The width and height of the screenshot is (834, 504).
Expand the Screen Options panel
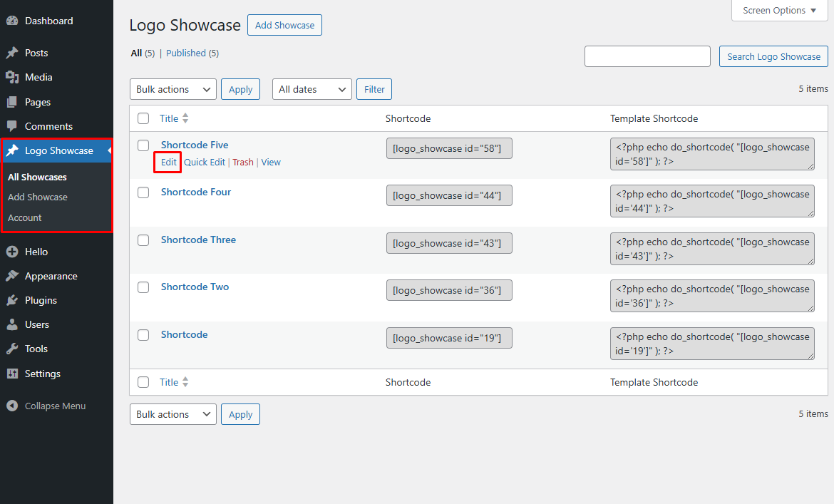[x=780, y=11]
